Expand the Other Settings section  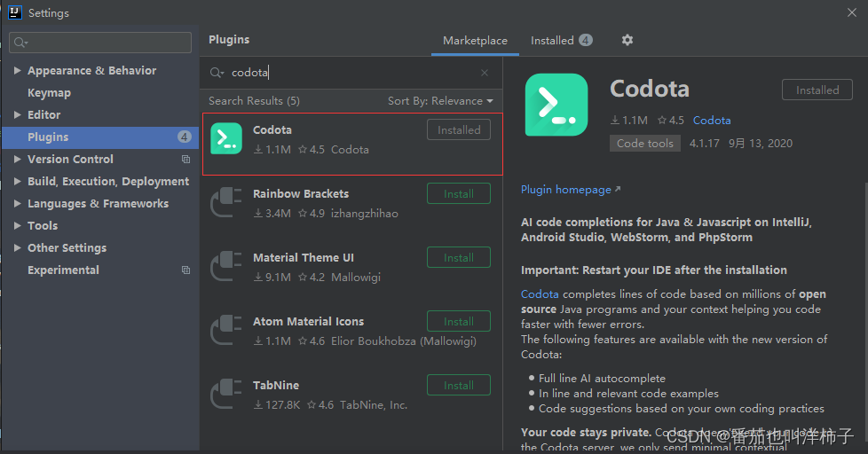(x=17, y=247)
